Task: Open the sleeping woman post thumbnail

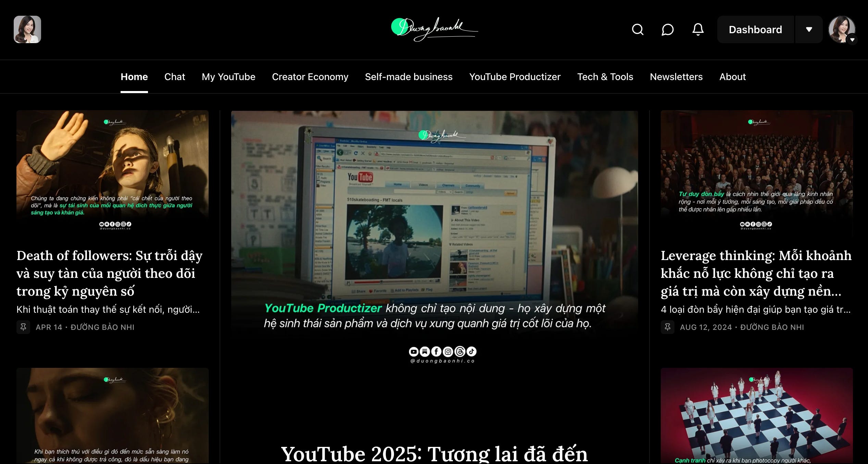Action: coord(112,416)
